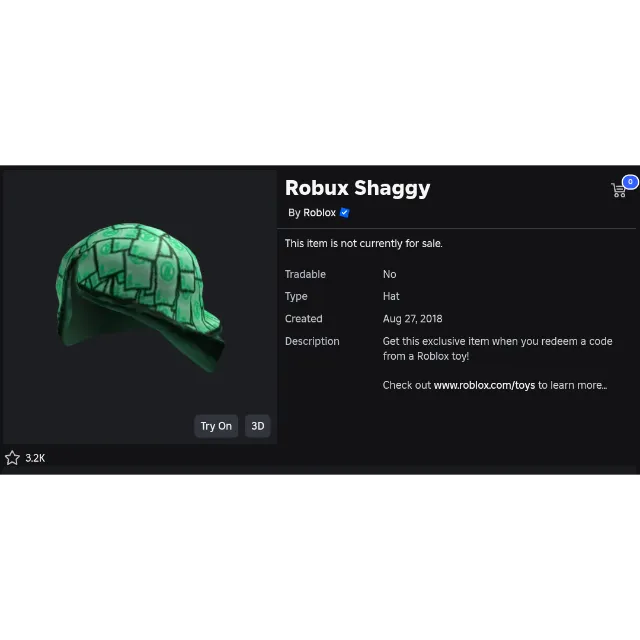This screenshot has width=640, height=640.
Task: Click the 'Get this exclusive item' description text
Action: pos(497,349)
